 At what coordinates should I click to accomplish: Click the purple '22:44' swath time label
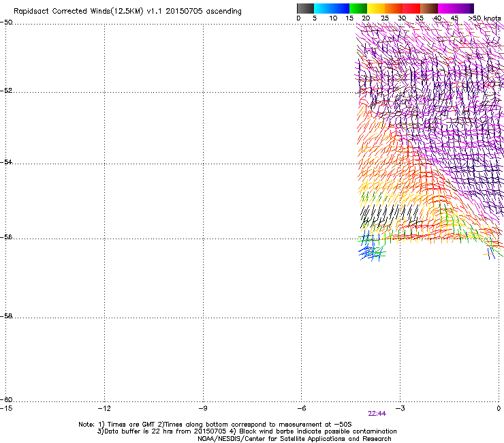[377, 414]
